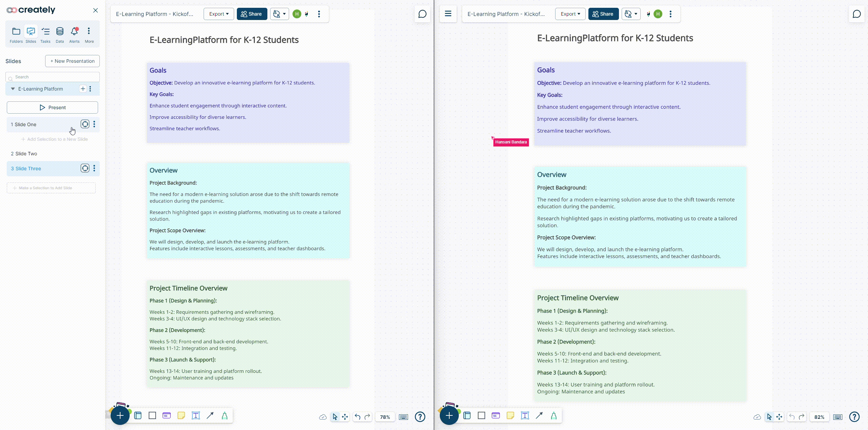Open Slide Three options menu
Image resolution: width=868 pixels, height=430 pixels.
[94, 168]
